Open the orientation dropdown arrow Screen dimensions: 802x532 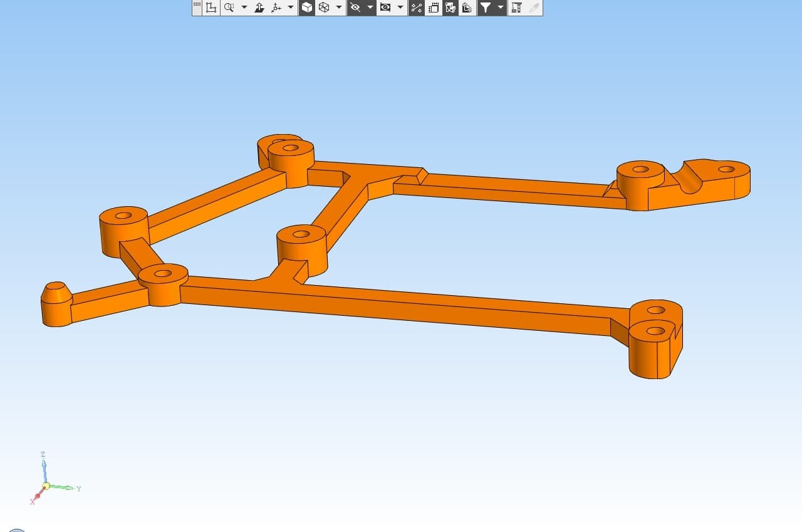tap(291, 8)
